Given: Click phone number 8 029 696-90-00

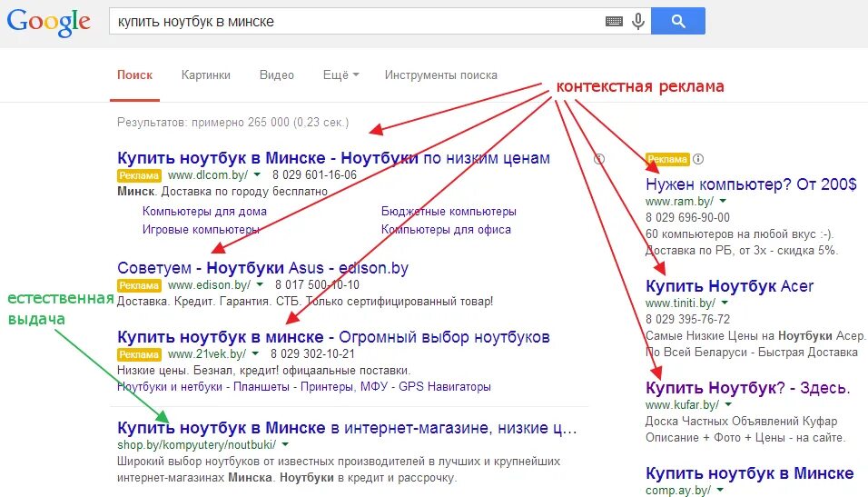Looking at the screenshot, I should 687,217.
